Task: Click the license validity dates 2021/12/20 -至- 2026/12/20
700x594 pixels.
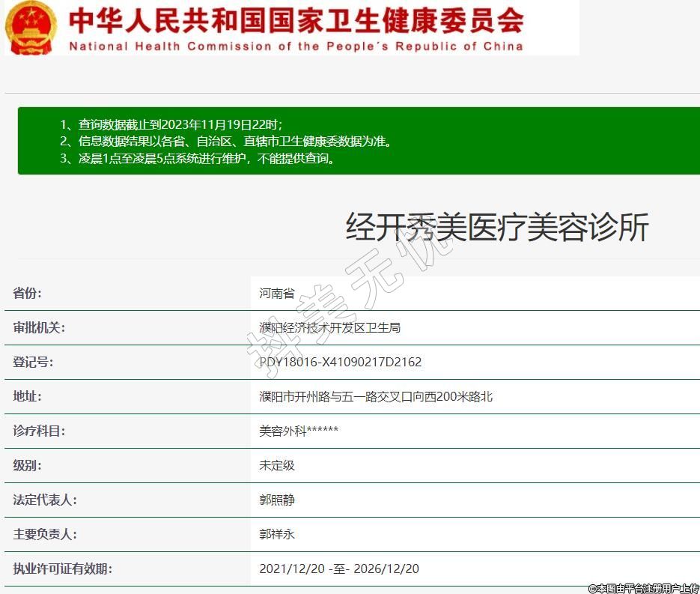Action: point(339,569)
